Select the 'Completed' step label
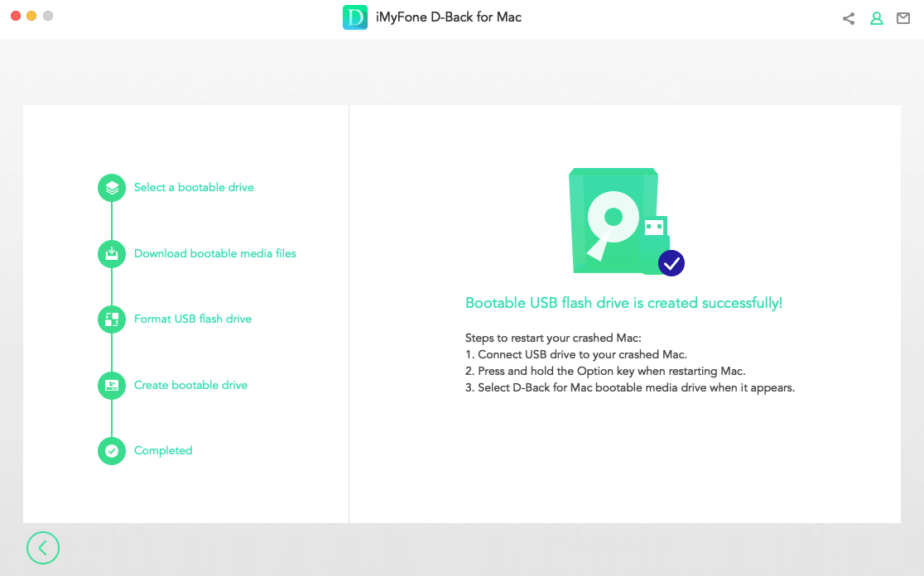This screenshot has height=576, width=924. [163, 450]
